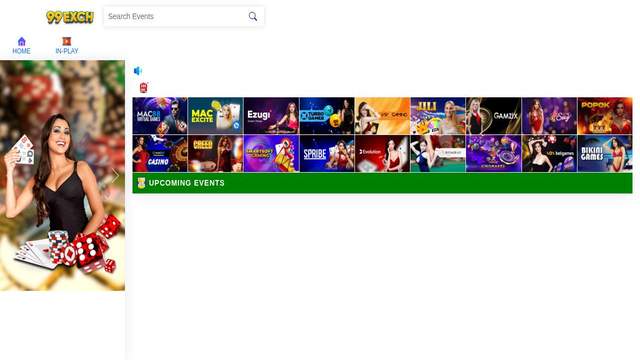Viewport: 640px width, 360px height.
Task: Click the casino lady promo banner
Action: [x=62, y=176]
